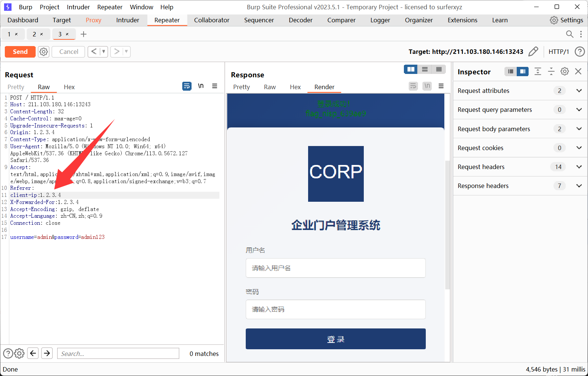Switch to side-by-side layout view
Viewport: 588px width, 376px height.
coord(411,69)
